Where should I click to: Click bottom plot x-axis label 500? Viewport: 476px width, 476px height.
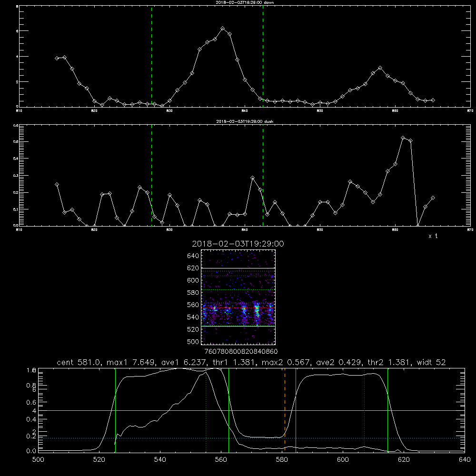click(38, 459)
